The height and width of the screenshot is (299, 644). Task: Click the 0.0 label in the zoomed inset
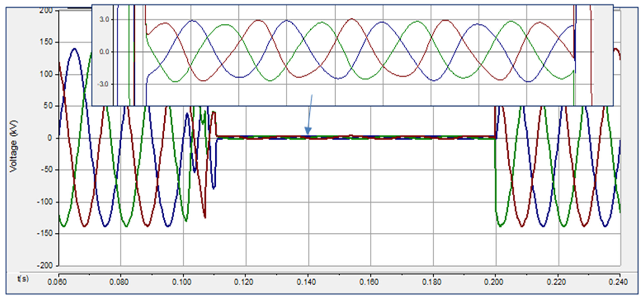point(104,52)
